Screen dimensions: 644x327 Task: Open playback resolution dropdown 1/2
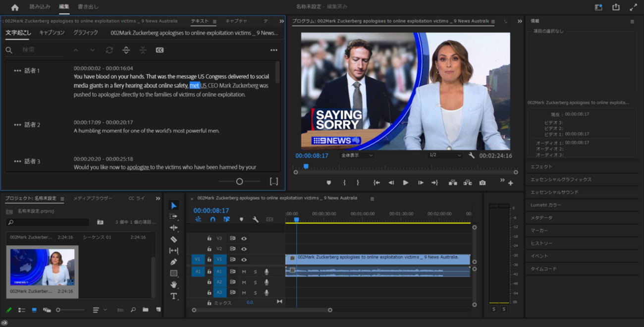tap(445, 155)
